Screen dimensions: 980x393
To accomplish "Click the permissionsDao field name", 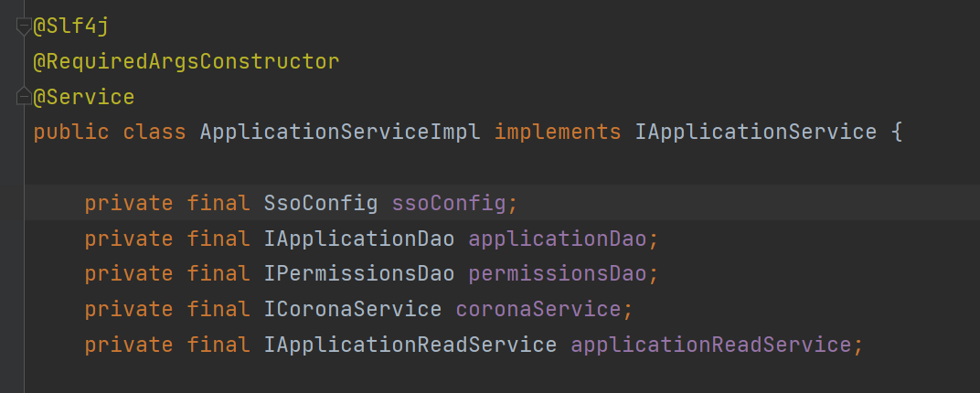I will tap(558, 273).
